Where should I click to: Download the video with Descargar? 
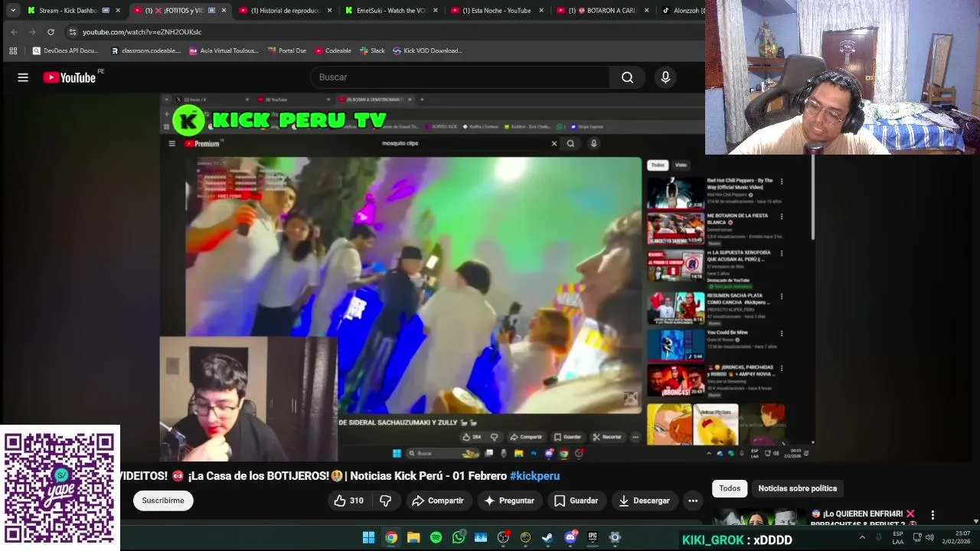pos(644,500)
